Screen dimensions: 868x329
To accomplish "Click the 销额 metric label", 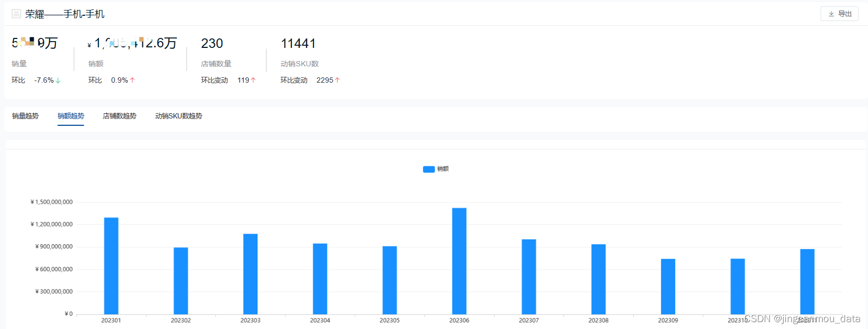I will click(96, 64).
